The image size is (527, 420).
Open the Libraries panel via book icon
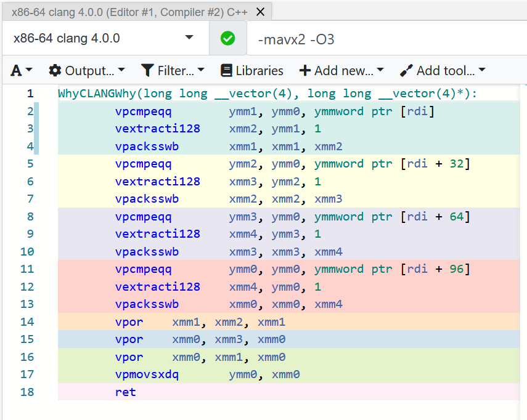pos(226,70)
